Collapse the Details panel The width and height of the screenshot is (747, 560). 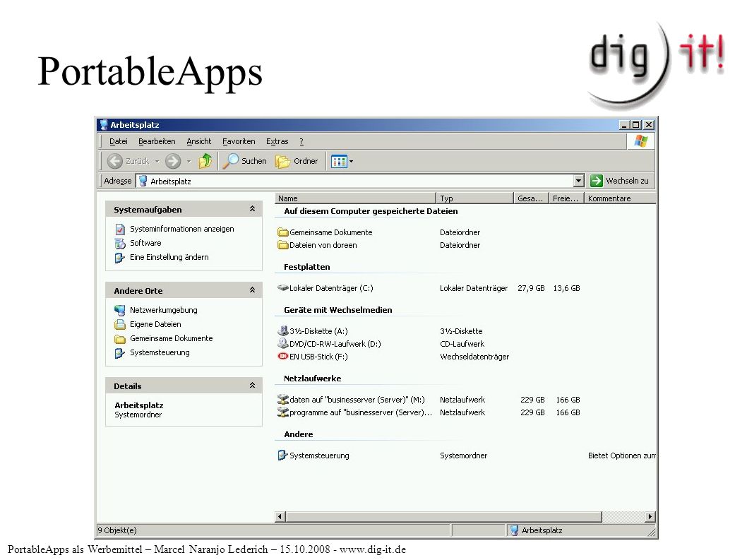[253, 385]
